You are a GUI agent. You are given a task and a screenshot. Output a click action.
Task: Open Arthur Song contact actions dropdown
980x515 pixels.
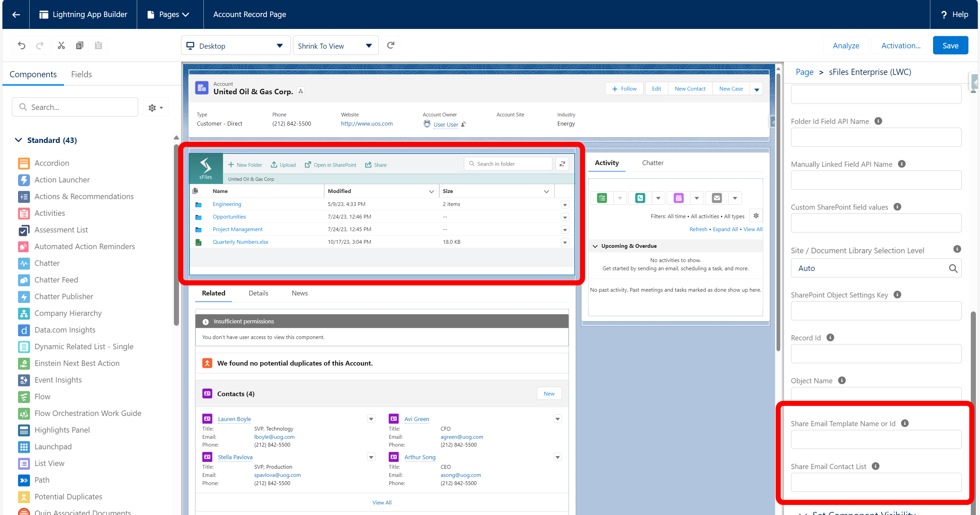point(558,457)
